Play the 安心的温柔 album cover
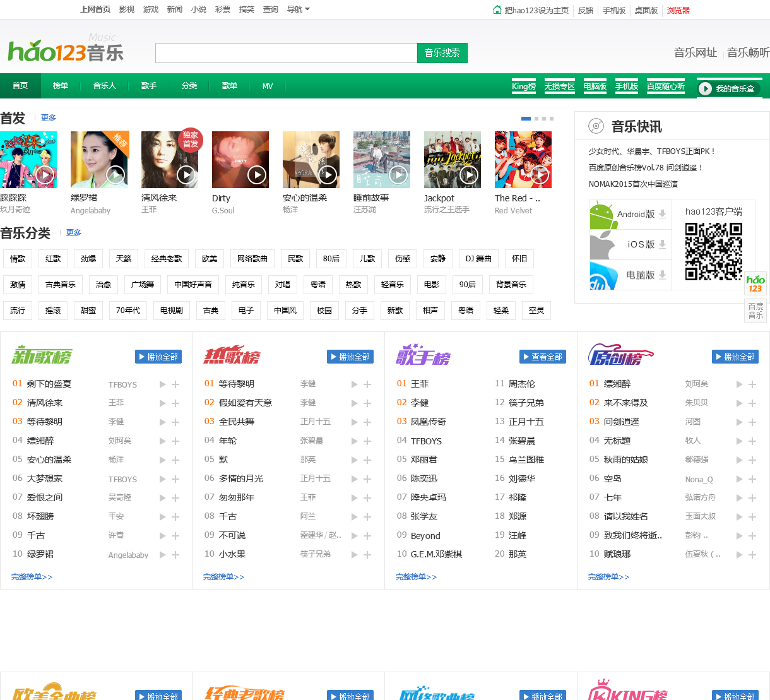This screenshot has height=700, width=770. coord(328,174)
